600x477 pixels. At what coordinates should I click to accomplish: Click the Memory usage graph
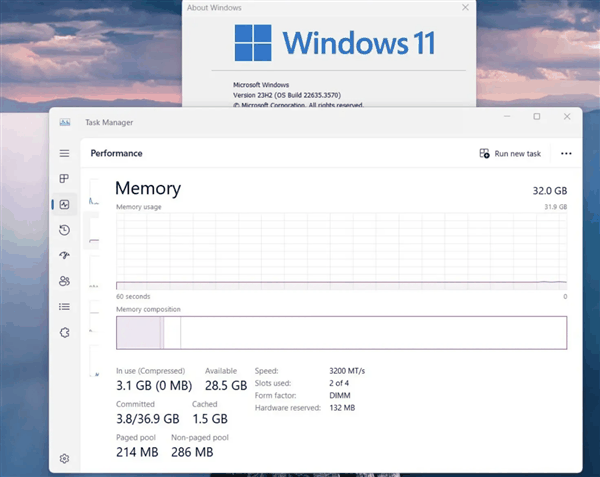tap(341, 251)
